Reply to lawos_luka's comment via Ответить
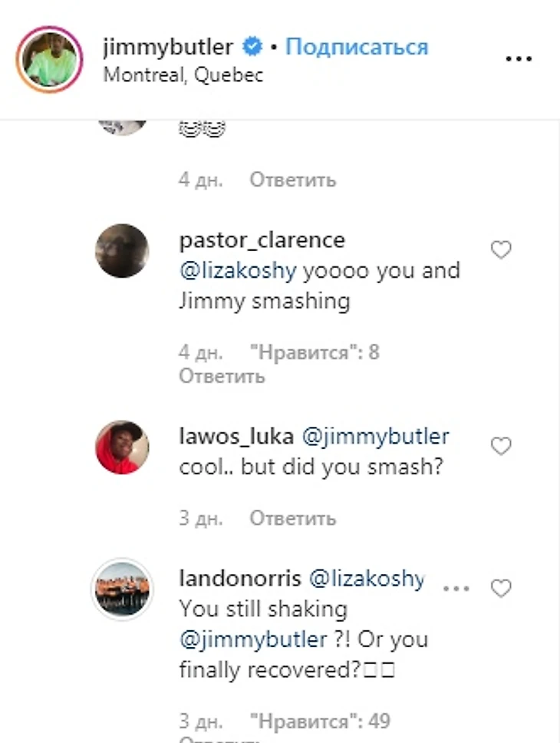The image size is (560, 743). (292, 518)
